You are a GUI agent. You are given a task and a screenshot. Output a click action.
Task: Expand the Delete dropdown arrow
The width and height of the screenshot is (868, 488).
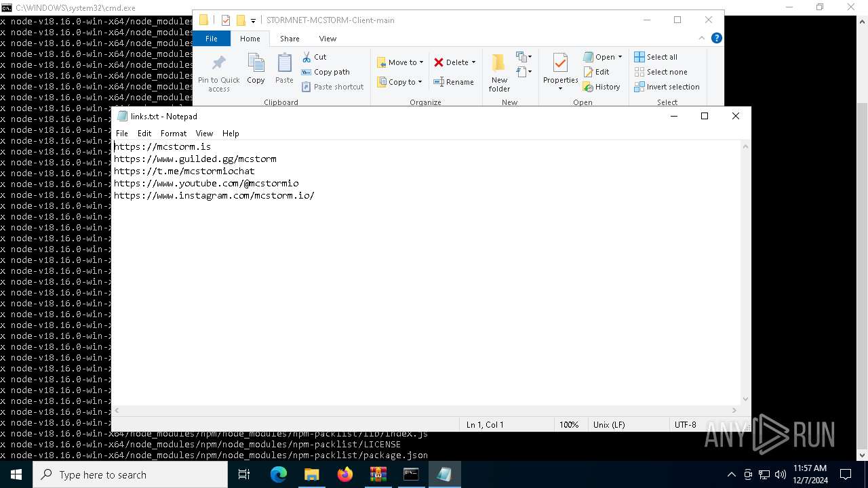pos(473,62)
